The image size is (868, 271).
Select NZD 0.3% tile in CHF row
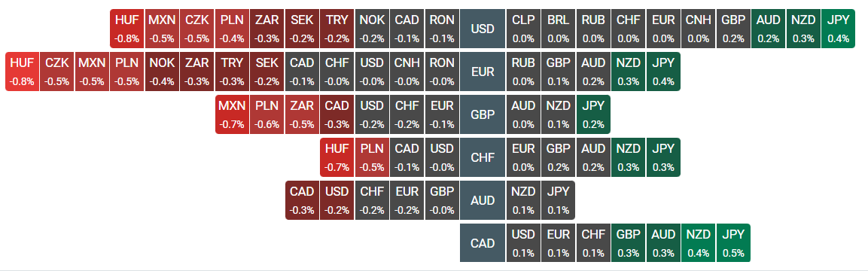coord(629,157)
